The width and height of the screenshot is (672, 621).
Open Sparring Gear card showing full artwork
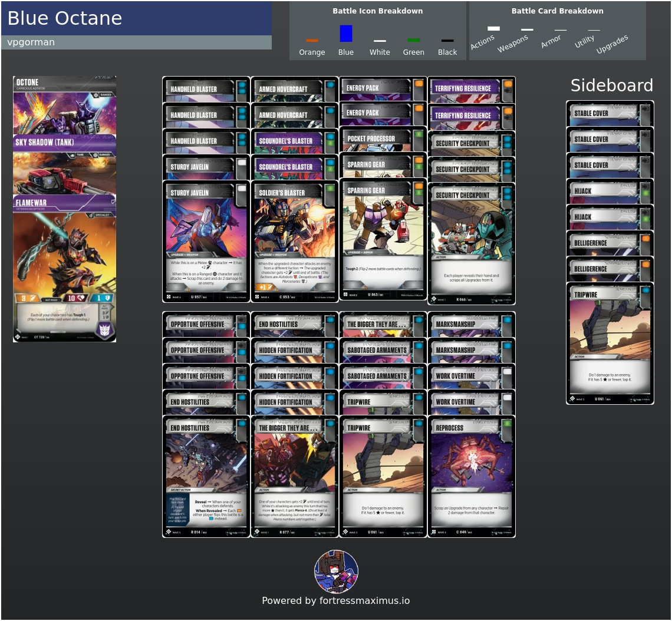pos(383,240)
